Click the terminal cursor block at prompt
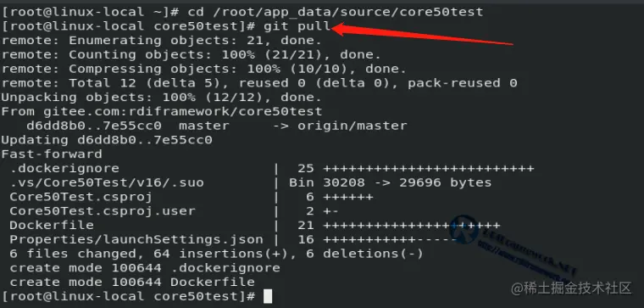The width and height of the screenshot is (644, 308). tap(268, 296)
